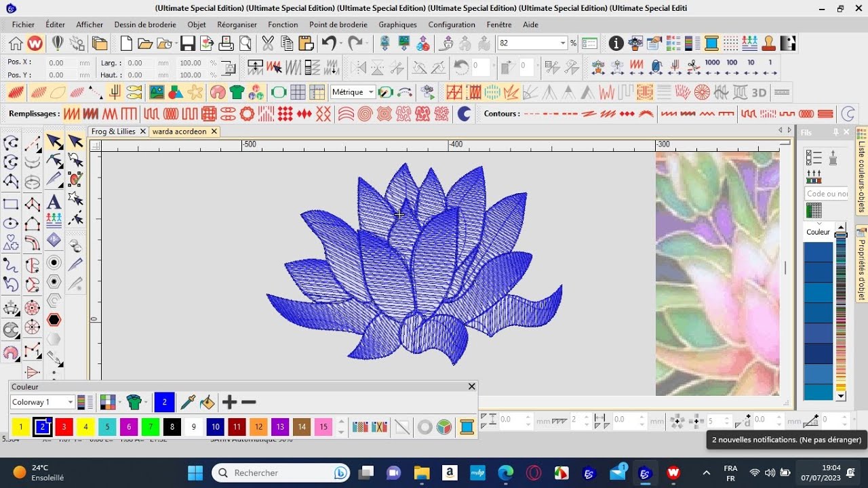Open design information black i icon
The width and height of the screenshot is (868, 488).
tap(616, 44)
